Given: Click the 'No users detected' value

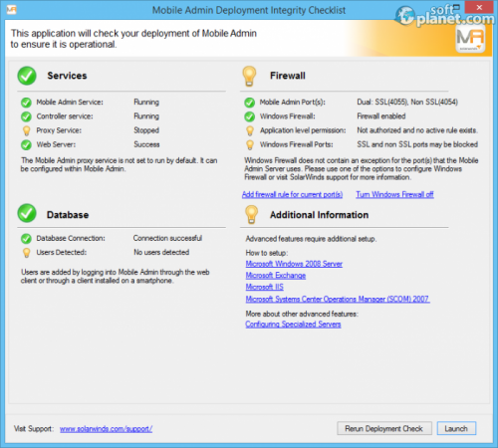Looking at the screenshot, I should pos(161,252).
